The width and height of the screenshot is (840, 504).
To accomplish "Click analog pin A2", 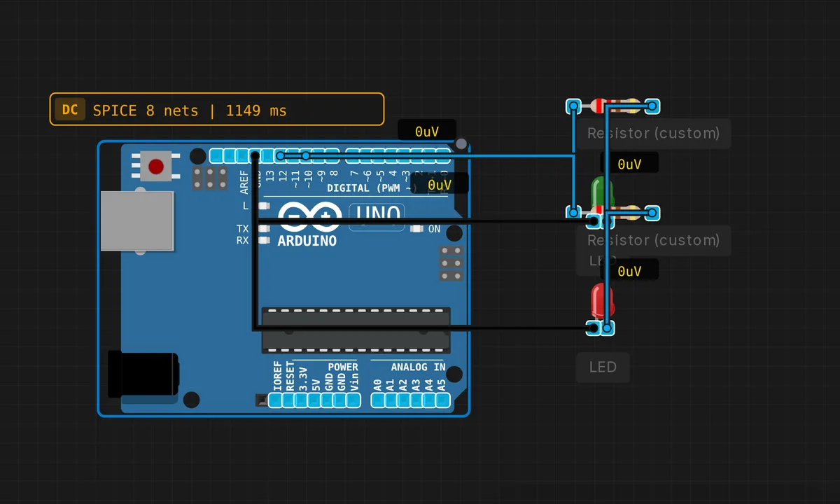I will [x=404, y=400].
